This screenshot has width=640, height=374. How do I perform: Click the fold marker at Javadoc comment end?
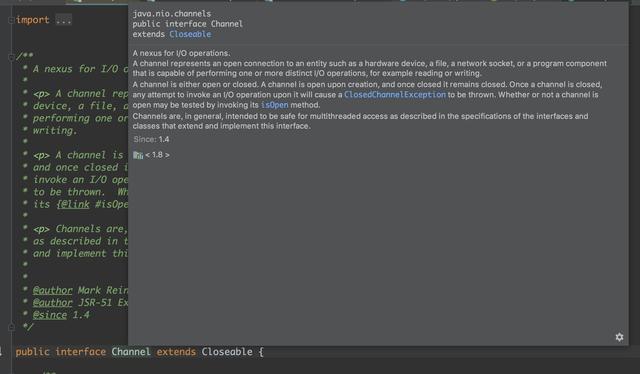point(11,327)
